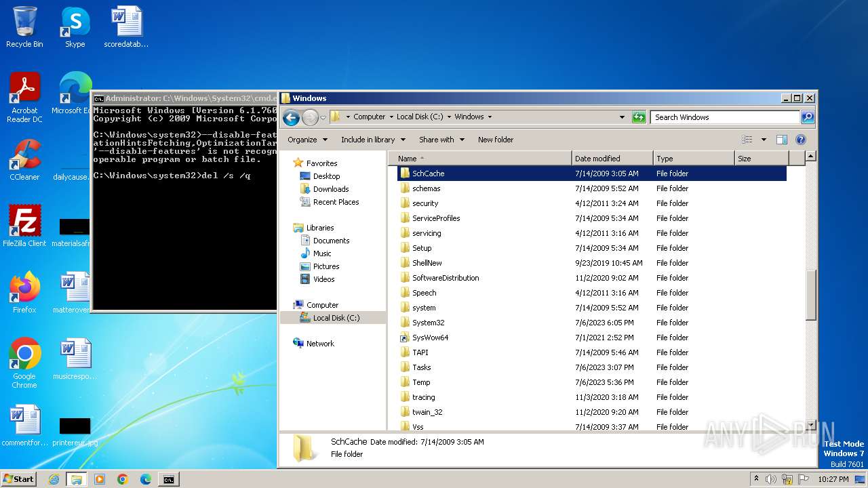Select the twain_32 folder
The image size is (868, 488).
(x=591, y=412)
